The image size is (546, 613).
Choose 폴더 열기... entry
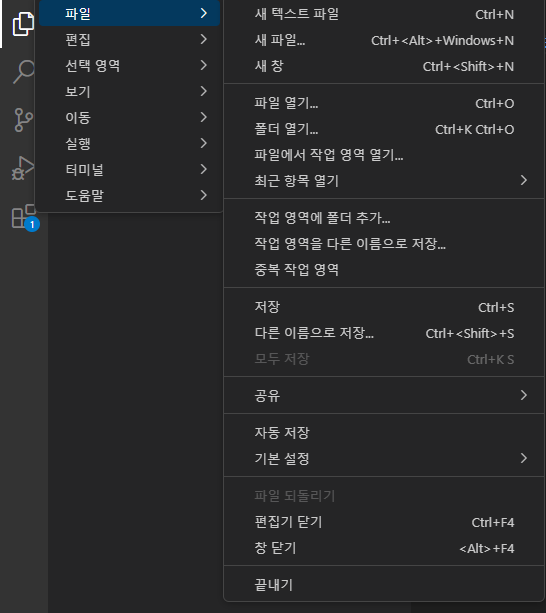point(384,129)
